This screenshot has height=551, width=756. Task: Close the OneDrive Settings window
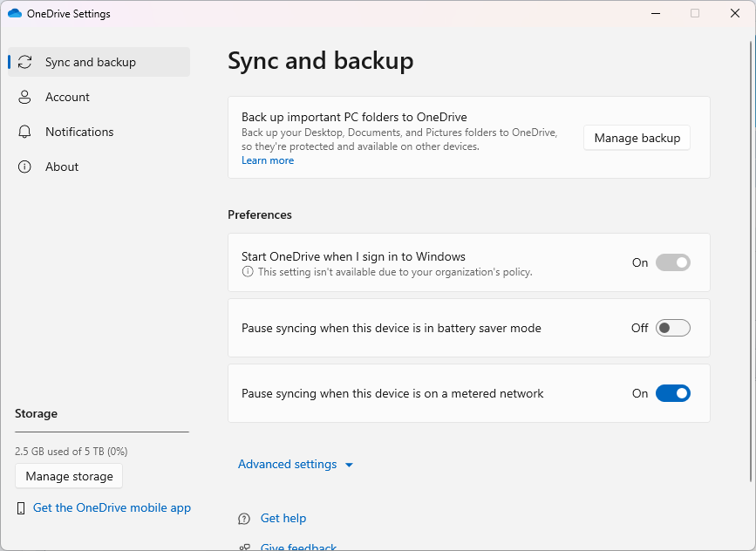[735, 13]
